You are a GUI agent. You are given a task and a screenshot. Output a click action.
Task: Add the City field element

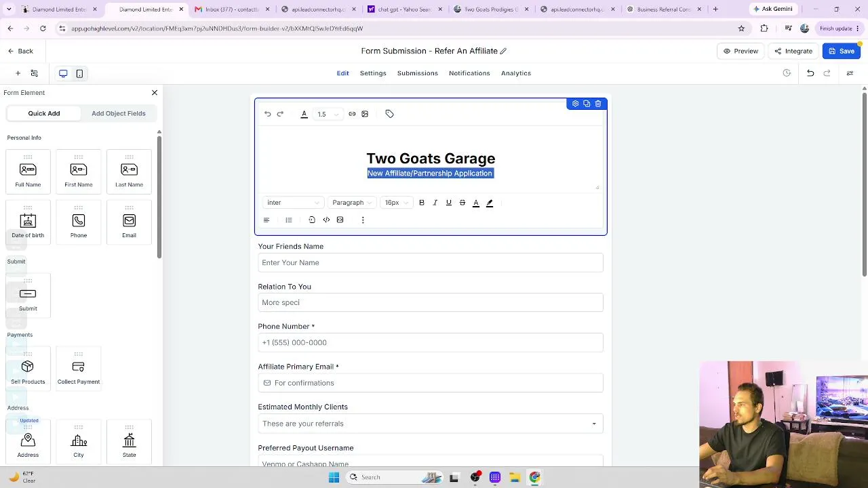point(79,443)
